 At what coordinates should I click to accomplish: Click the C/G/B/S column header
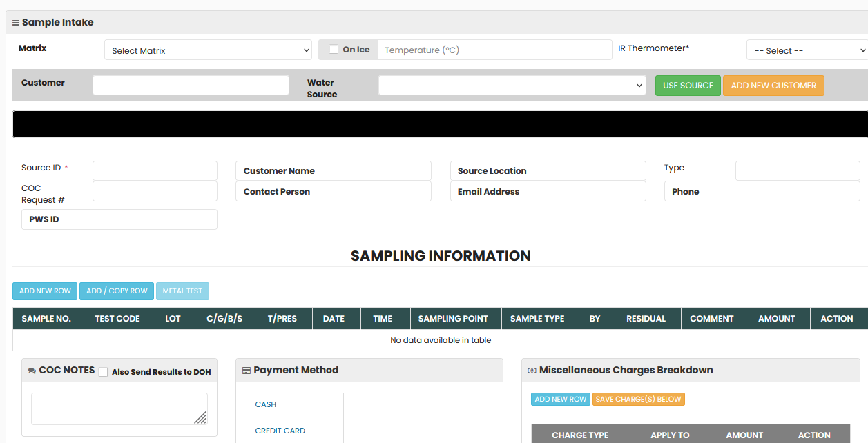227,318
